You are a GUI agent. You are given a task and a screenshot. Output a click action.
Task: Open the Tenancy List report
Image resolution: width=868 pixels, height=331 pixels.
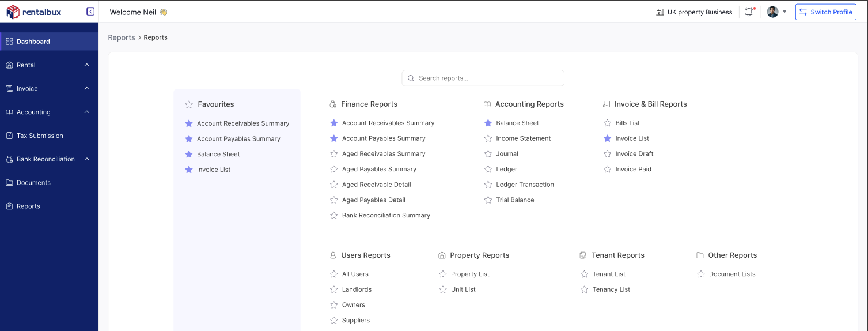(611, 289)
